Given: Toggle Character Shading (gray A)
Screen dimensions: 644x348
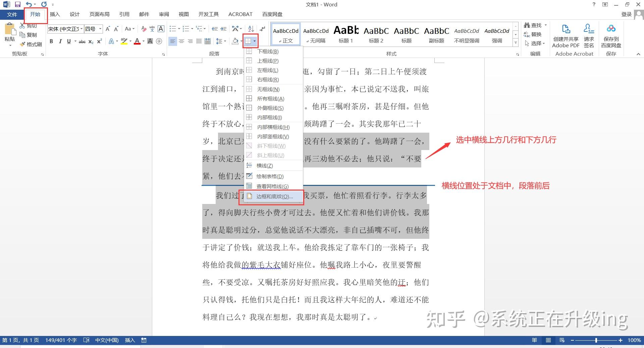Looking at the screenshot, I should click(150, 41).
